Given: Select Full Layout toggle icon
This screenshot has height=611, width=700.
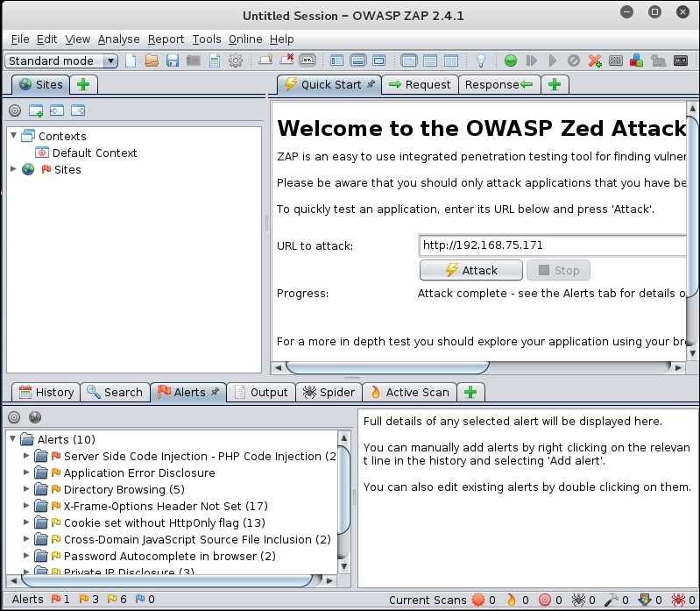Looking at the screenshot, I should tap(378, 60).
